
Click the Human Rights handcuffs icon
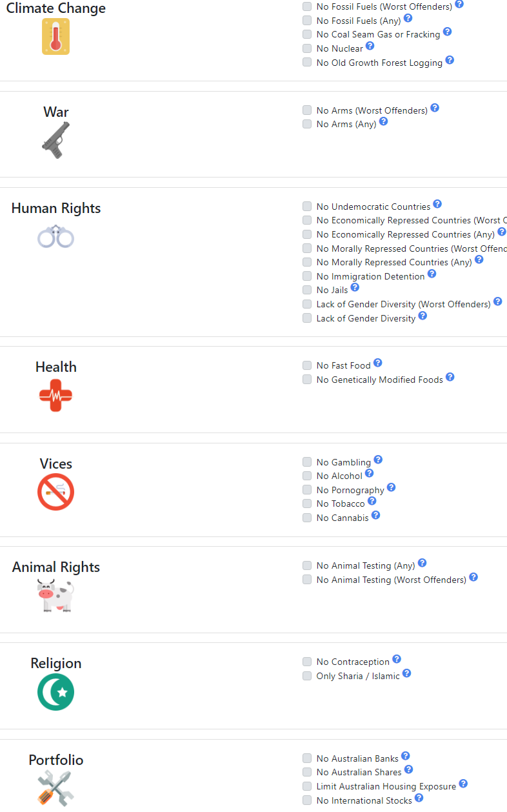(x=55, y=236)
